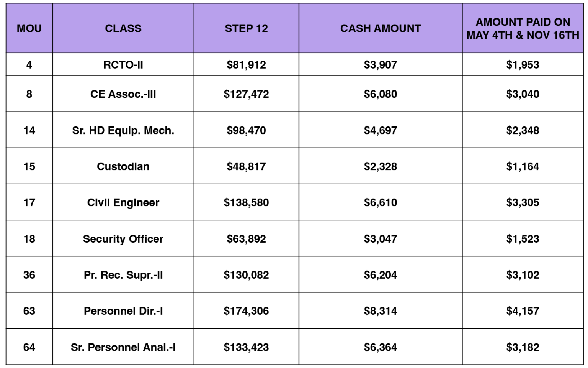This screenshot has width=588, height=368.
Task: Select the $48,817 Step 12 cell
Action: point(246,166)
